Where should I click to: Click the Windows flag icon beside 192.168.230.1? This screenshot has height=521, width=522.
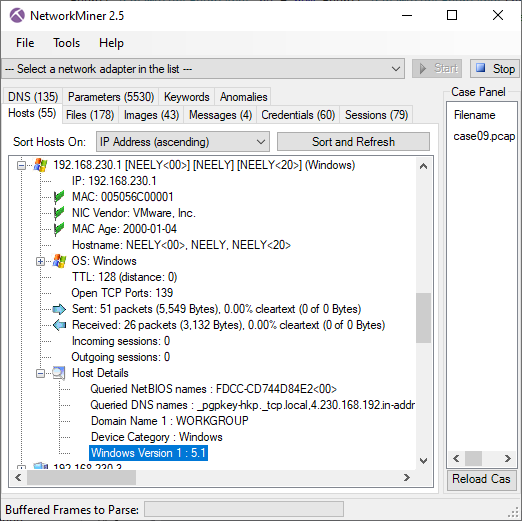click(40, 165)
